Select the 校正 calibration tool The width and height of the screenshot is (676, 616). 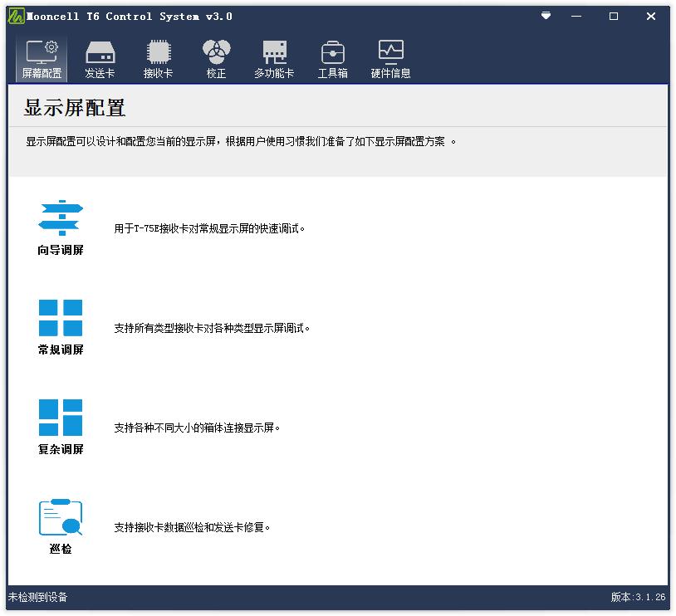(x=216, y=59)
